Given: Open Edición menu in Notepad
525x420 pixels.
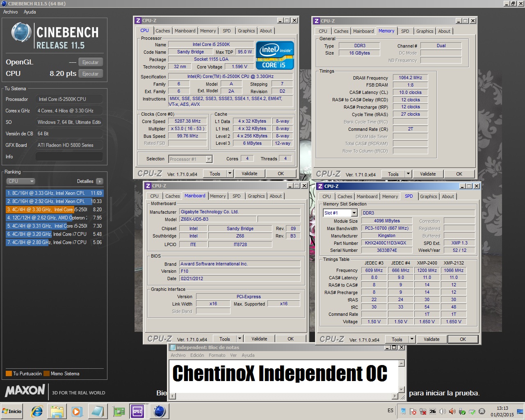Looking at the screenshot, I should [197, 355].
